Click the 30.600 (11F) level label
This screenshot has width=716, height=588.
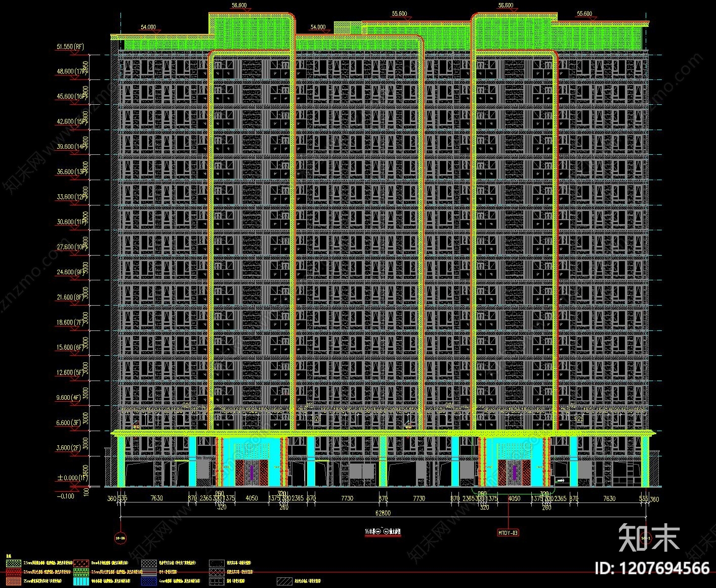pos(72,222)
